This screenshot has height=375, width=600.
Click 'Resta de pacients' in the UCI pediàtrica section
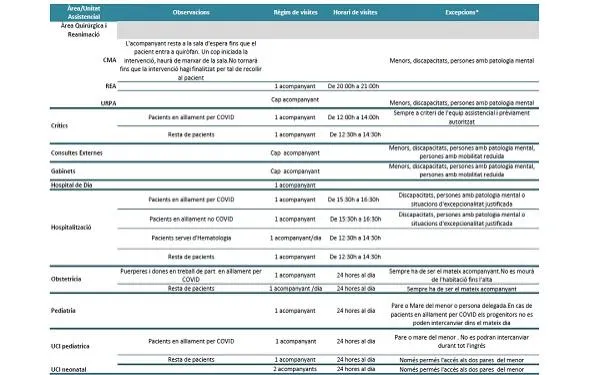(x=191, y=359)
